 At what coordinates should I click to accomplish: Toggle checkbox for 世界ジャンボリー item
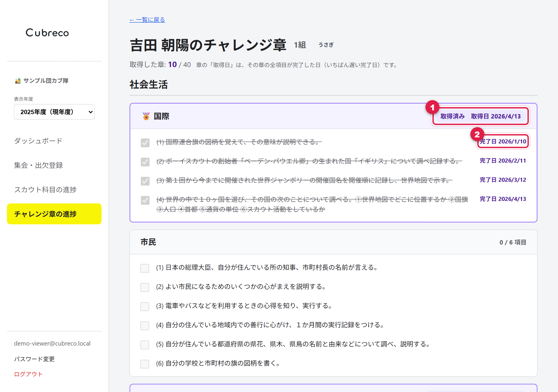(145, 181)
